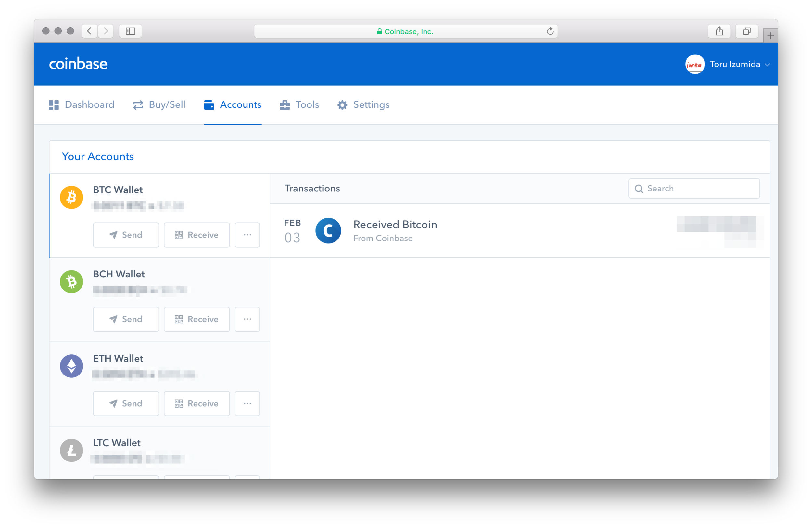This screenshot has height=528, width=812.
Task: Toggle the Safari sidebar button
Action: tap(130, 31)
